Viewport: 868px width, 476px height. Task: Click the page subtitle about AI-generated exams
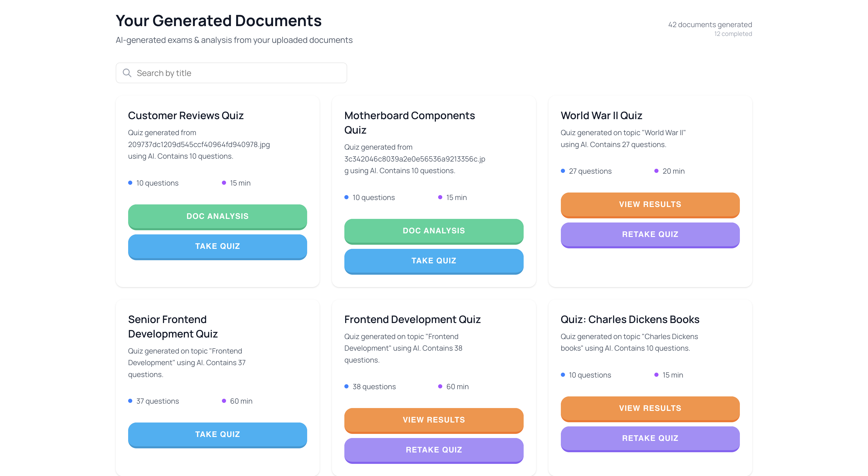click(x=234, y=40)
